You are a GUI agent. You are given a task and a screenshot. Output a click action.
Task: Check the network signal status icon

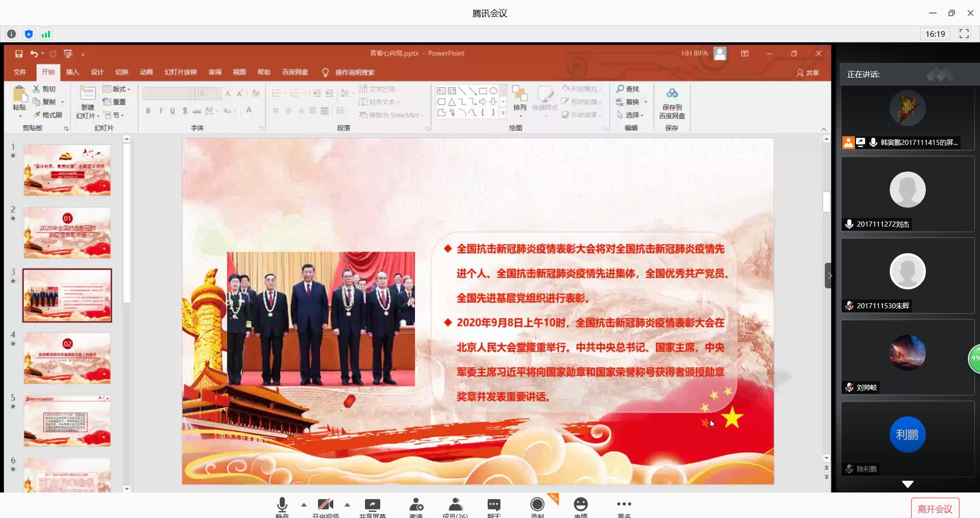point(46,34)
